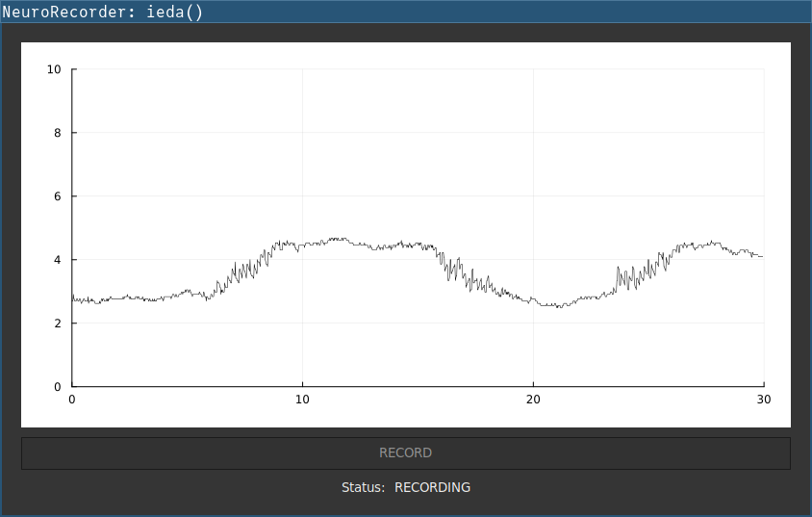Click the y-axis tick label 8
This screenshot has height=517, width=812.
57,133
